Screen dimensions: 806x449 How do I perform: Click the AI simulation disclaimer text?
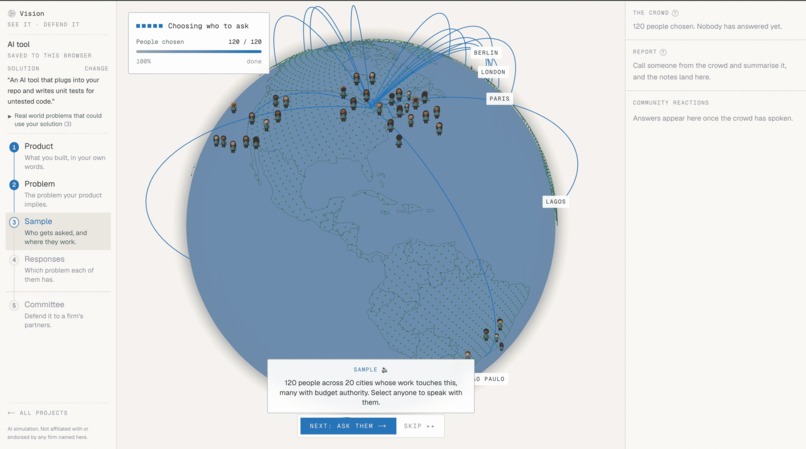point(48,433)
